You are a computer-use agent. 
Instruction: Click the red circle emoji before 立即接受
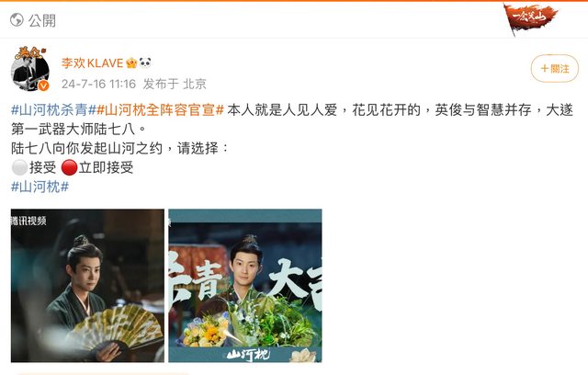(x=69, y=167)
